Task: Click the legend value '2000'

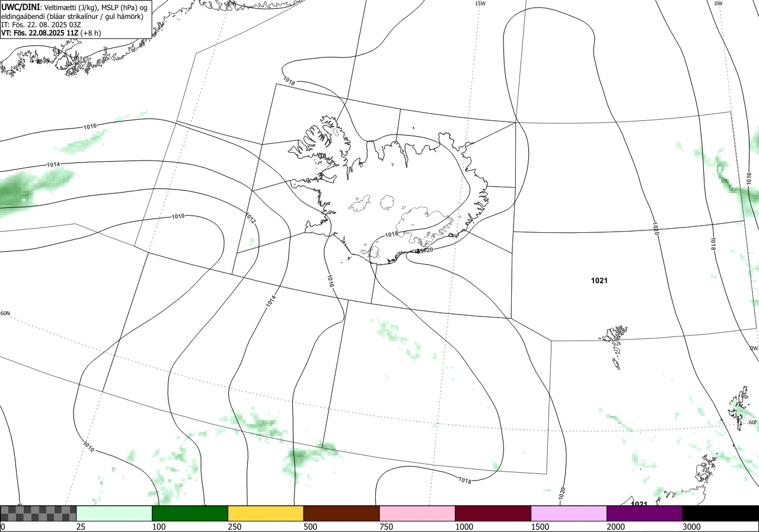Action: pyautogui.click(x=616, y=527)
